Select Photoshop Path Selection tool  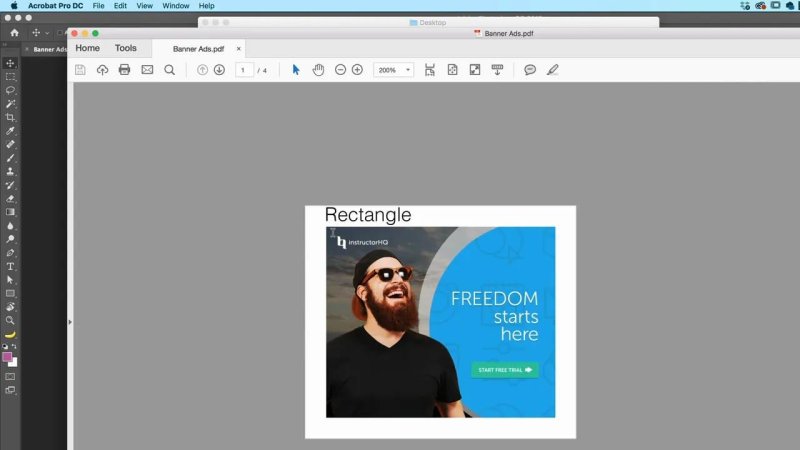coord(10,280)
